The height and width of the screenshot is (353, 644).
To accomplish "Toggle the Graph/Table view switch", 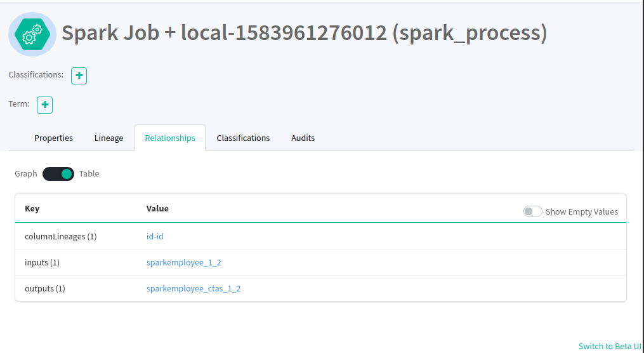I will point(58,174).
